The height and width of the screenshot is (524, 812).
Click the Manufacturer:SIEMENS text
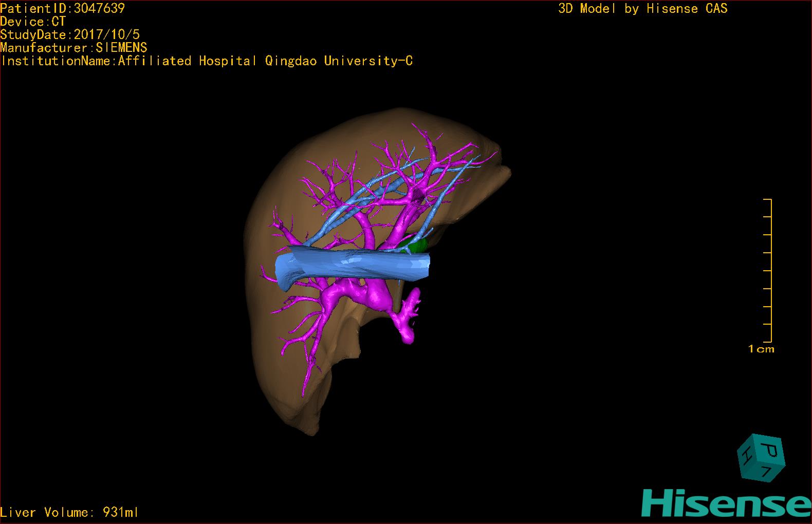tap(73, 48)
